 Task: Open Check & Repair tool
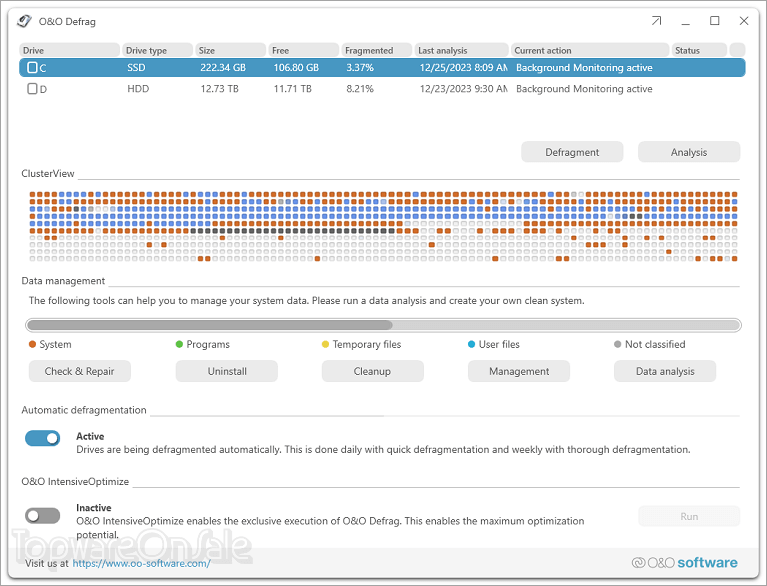[80, 371]
